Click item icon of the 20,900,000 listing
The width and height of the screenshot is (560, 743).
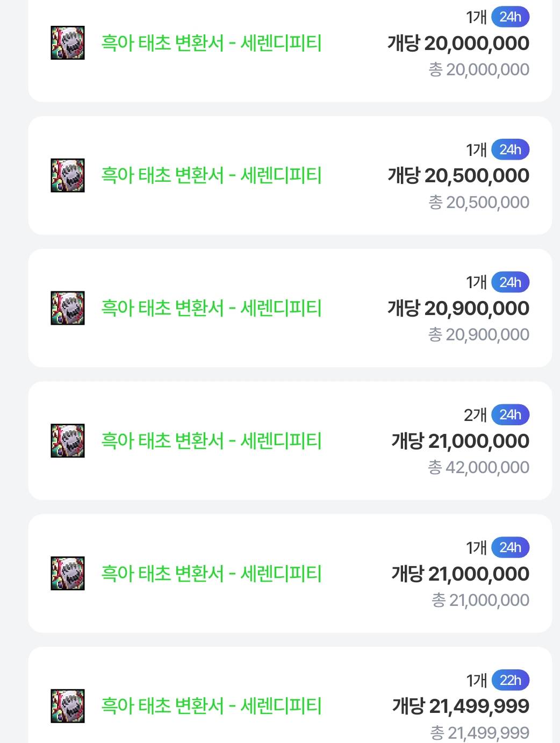click(x=68, y=308)
